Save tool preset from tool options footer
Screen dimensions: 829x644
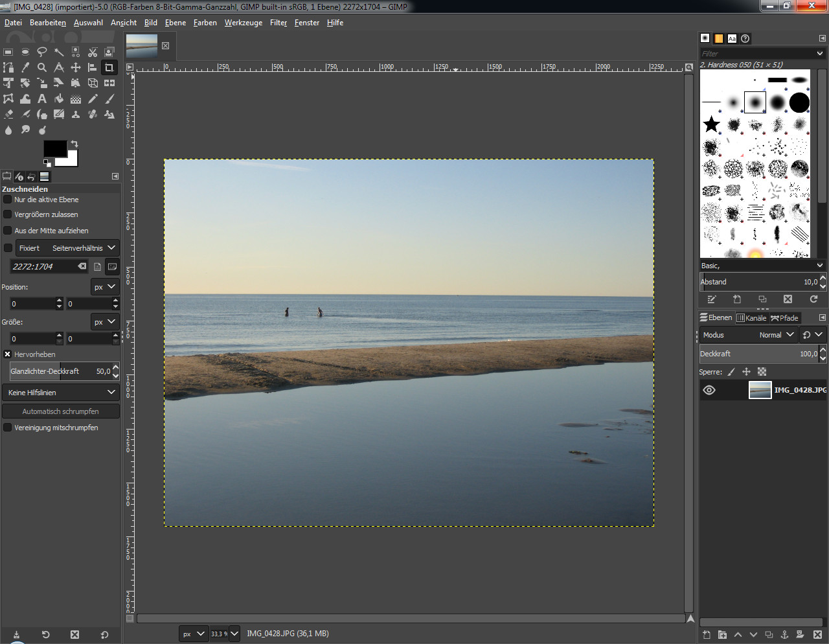16,634
